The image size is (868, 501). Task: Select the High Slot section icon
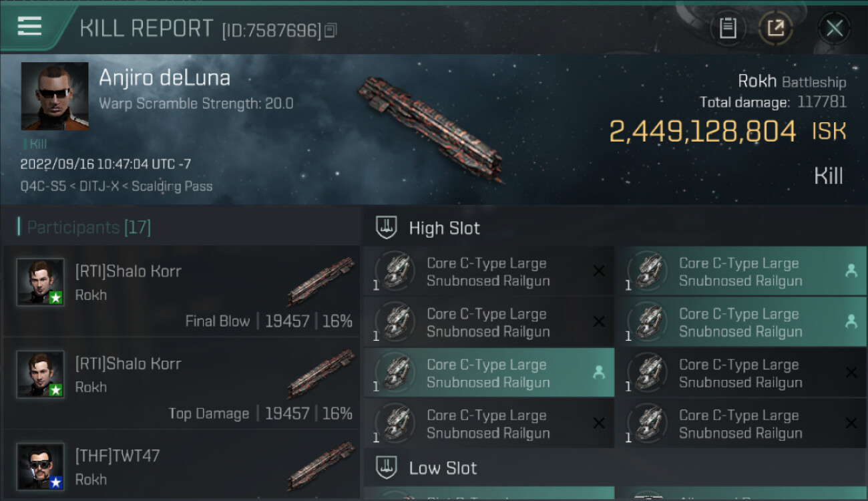tap(387, 228)
